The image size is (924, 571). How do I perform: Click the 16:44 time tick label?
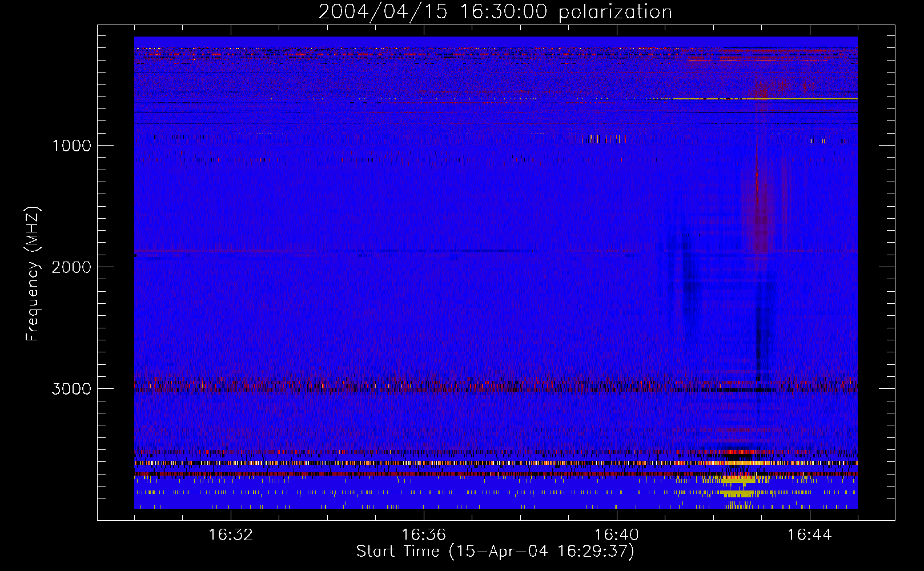pyautogui.click(x=810, y=535)
